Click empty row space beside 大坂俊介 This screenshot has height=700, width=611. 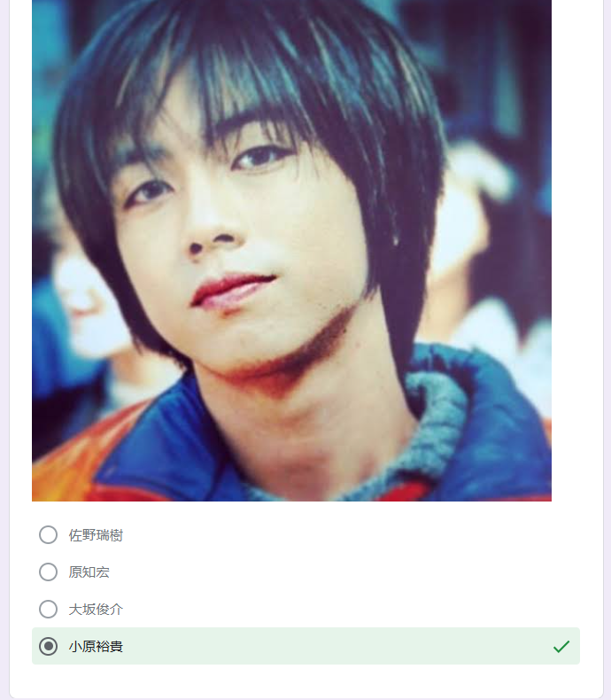350,609
